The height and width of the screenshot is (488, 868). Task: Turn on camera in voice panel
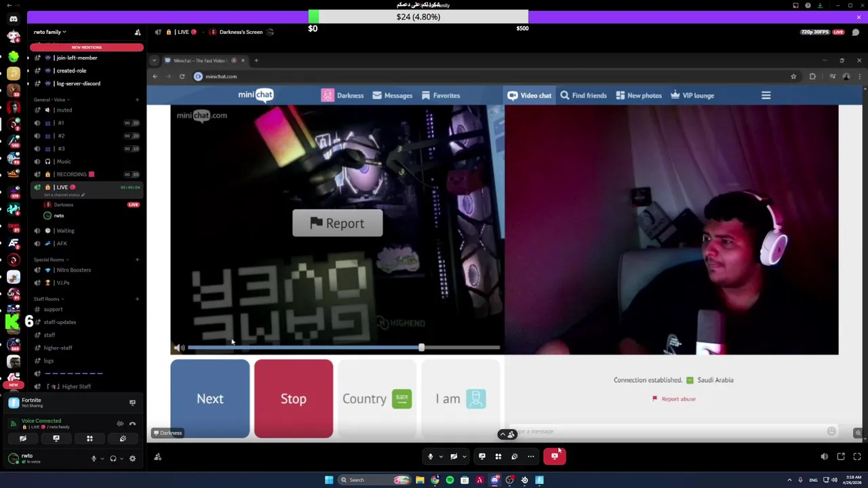click(x=23, y=439)
